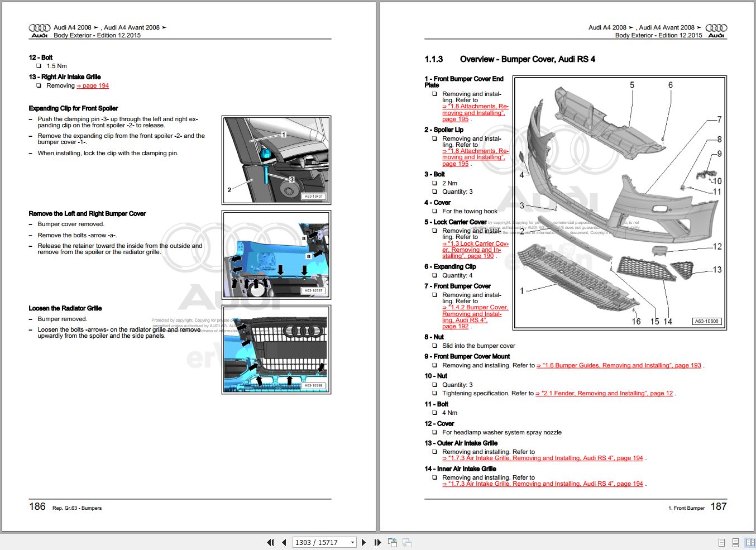Open the page number dropdown arrow
756x550 pixels.
point(352,542)
